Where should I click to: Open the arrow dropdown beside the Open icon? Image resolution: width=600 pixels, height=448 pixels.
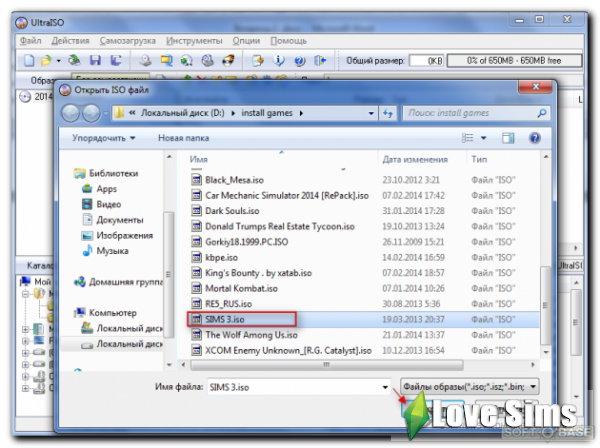(x=59, y=61)
